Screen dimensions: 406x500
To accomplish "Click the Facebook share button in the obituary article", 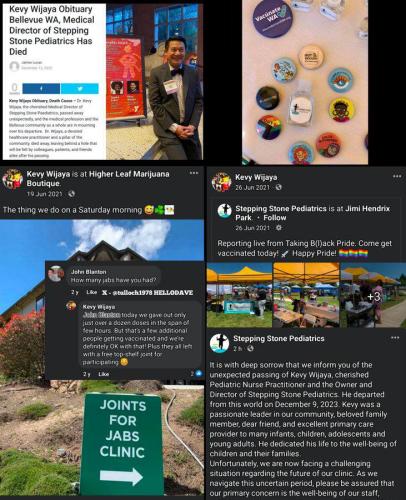I will 41,89.
